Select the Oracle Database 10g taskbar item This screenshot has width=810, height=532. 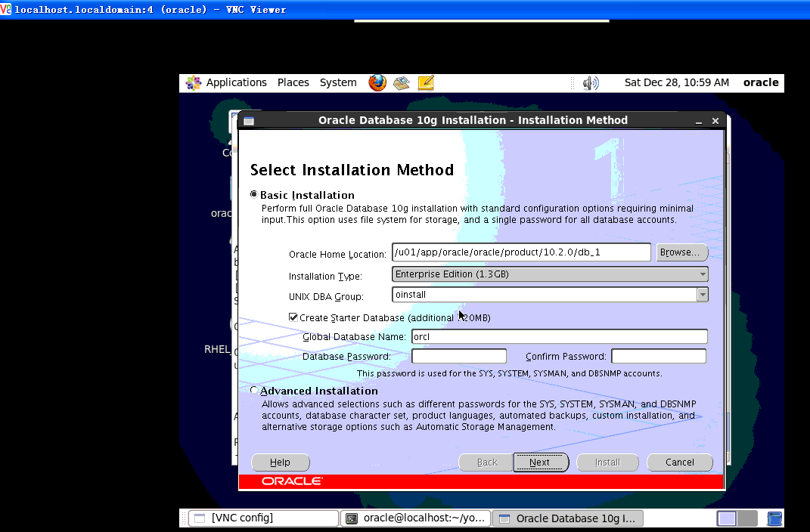click(x=568, y=518)
